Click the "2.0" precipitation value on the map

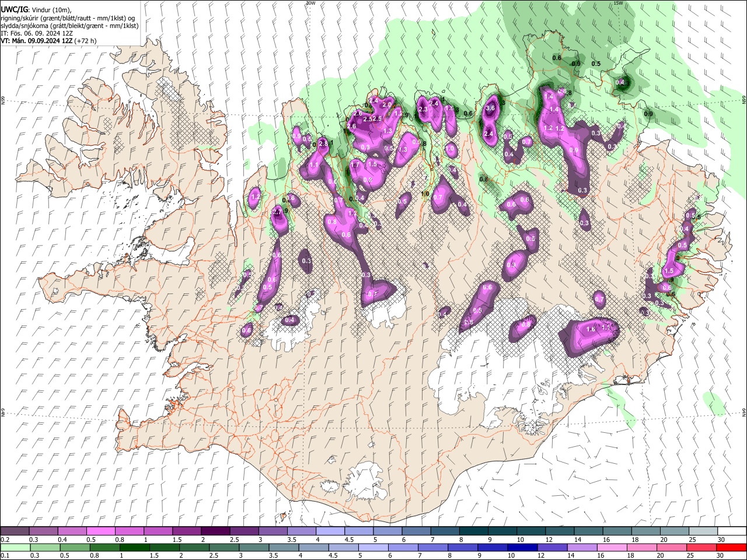(x=386, y=105)
